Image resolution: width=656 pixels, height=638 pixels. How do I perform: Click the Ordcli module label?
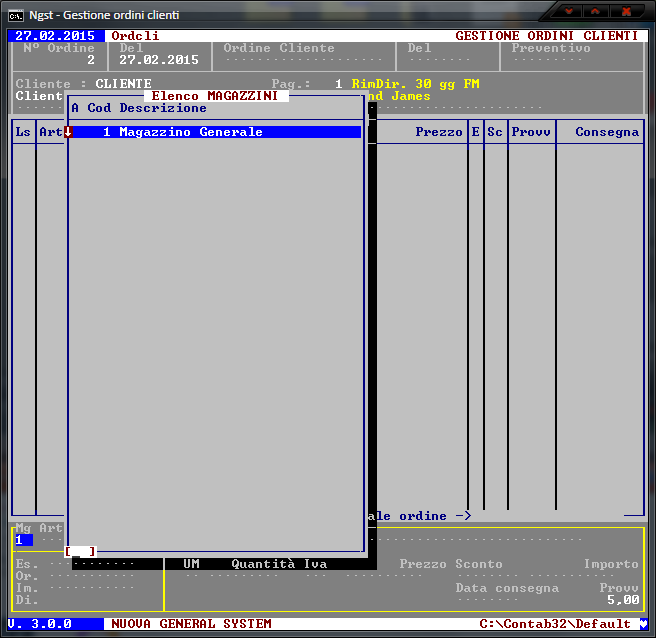(135, 36)
